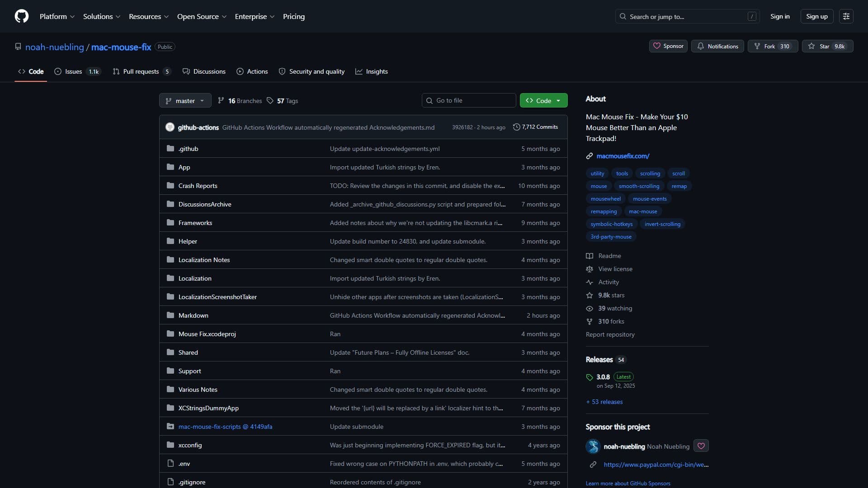The width and height of the screenshot is (868, 488).
Task: Click the .gitignore file icon
Action: tap(170, 482)
